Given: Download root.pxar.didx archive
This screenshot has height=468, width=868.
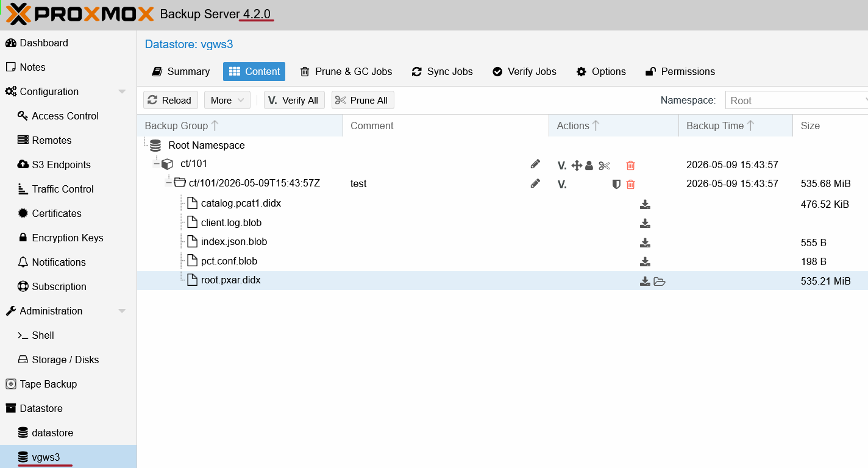Looking at the screenshot, I should pos(645,281).
